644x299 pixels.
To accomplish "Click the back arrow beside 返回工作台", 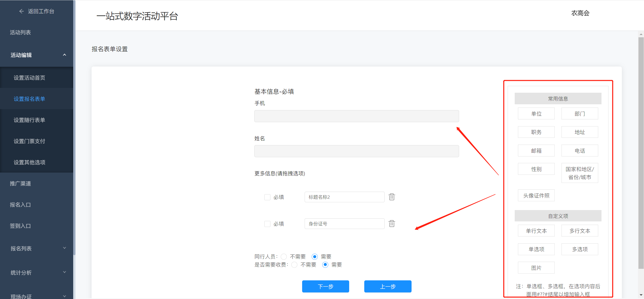I will [x=21, y=11].
